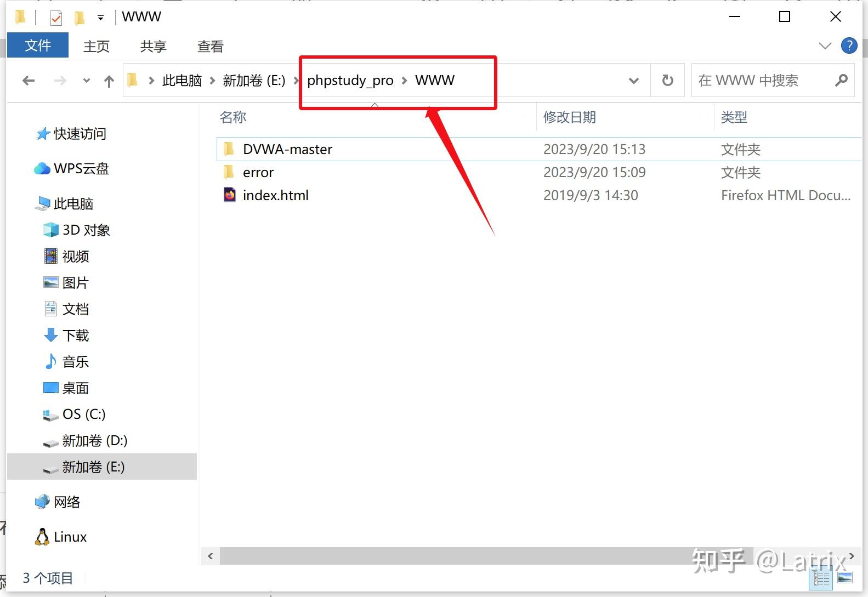Image resolution: width=868 pixels, height=597 pixels.
Task: Open the 下载 folder in sidebar
Action: [x=66, y=335]
